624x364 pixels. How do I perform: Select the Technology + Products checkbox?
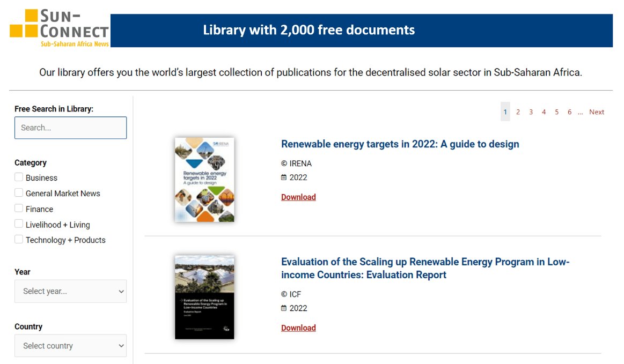tap(19, 239)
